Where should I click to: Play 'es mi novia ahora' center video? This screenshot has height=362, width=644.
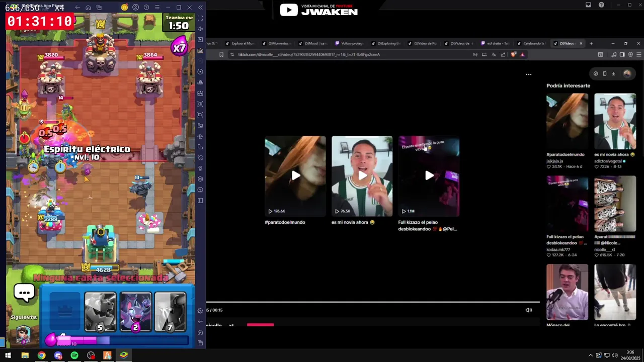(362, 175)
